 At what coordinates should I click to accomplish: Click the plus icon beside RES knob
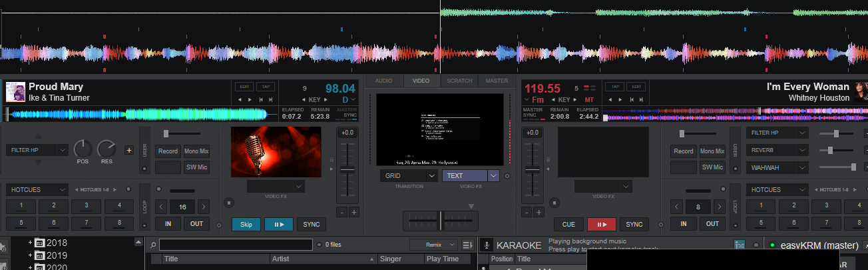(x=128, y=150)
